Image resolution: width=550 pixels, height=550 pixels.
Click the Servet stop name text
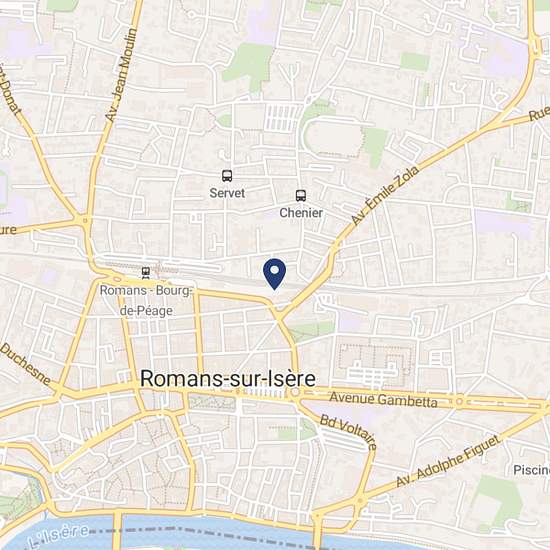tap(227, 193)
